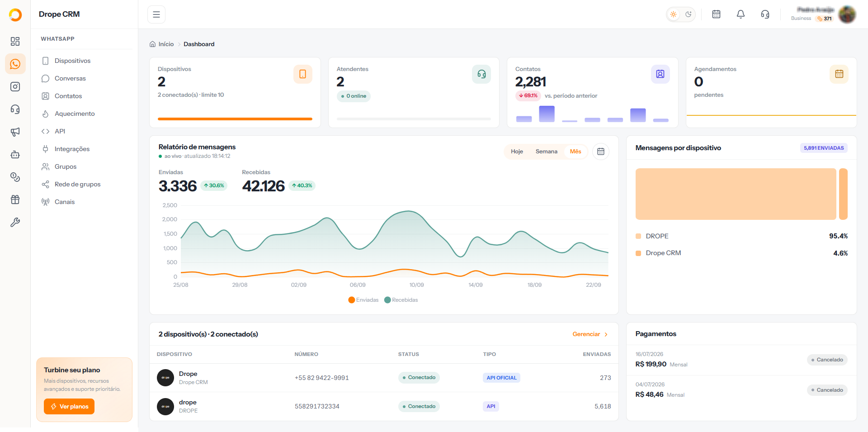The image size is (868, 432).
Task: Open Integrações in sidebar menu
Action: pyautogui.click(x=84, y=149)
